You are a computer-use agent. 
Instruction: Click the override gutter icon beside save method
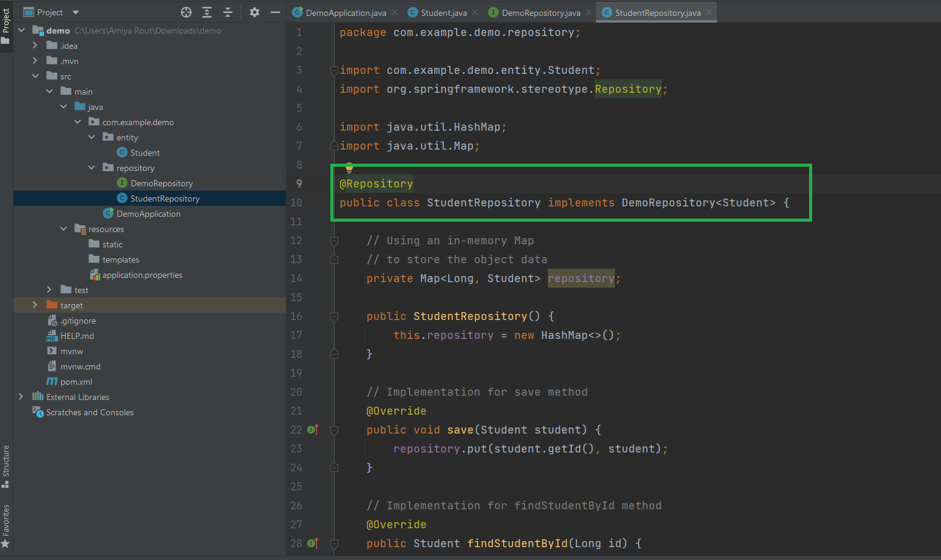(x=313, y=430)
